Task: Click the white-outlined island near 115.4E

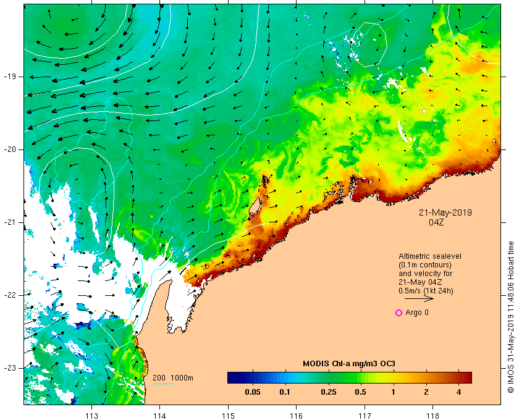Action: 255,206
